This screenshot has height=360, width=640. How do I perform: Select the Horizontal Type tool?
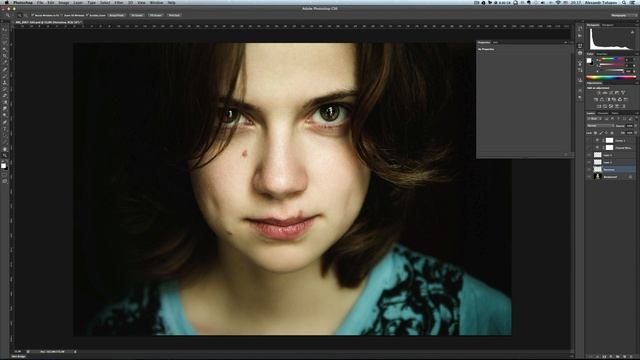click(x=5, y=129)
